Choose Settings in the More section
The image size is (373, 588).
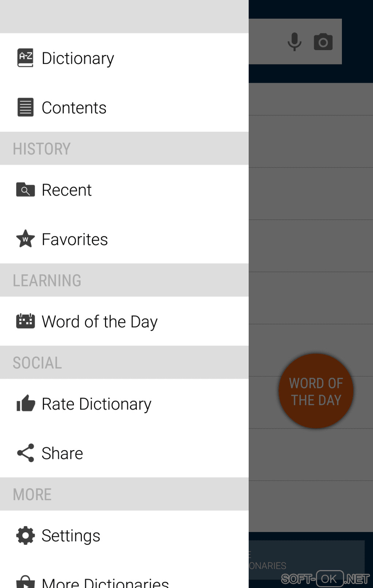pyautogui.click(x=71, y=536)
